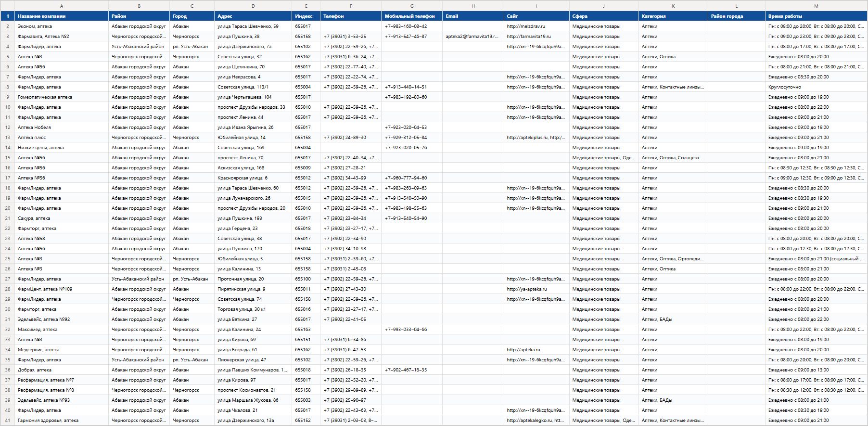Image resolution: width=868 pixels, height=434 pixels.
Task: Select the cell 'Медсервис, аптека'
Action: 62,350
